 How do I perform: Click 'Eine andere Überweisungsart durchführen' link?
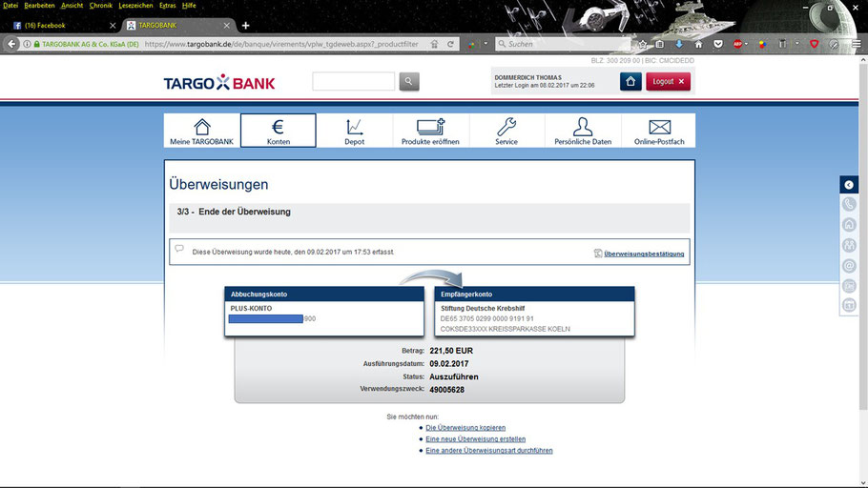tap(488, 451)
